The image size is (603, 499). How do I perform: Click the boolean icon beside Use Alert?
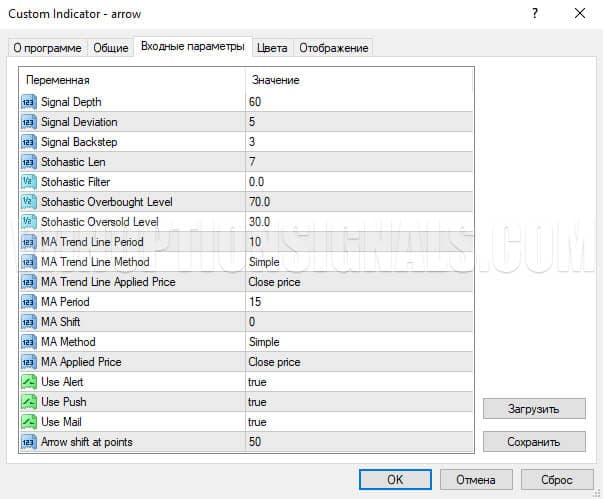pos(28,382)
